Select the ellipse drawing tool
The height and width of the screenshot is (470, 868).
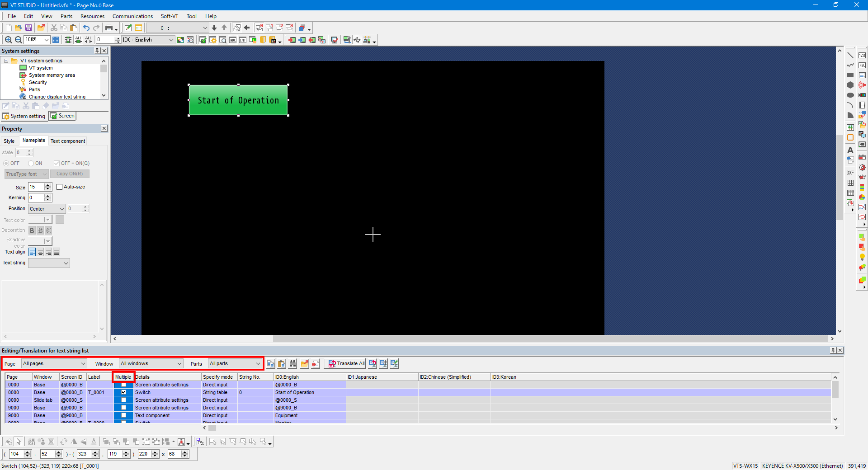pos(850,95)
